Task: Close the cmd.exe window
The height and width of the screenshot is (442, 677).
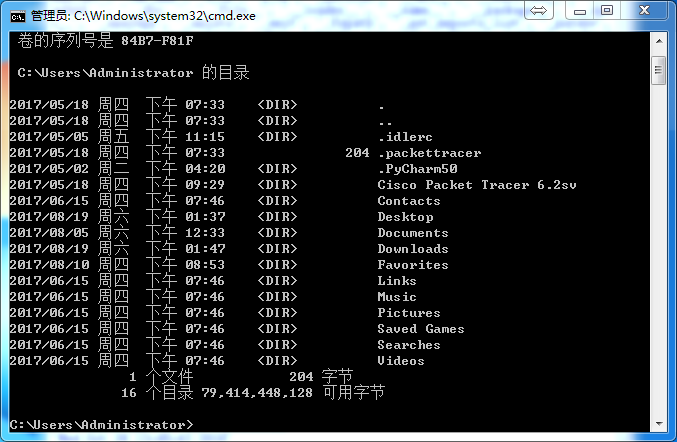Action: pos(644,10)
